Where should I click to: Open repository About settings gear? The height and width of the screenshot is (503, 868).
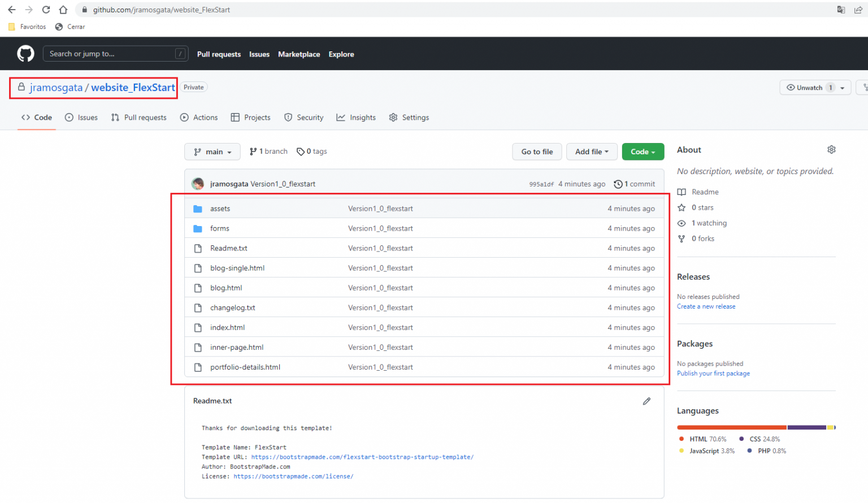click(831, 150)
